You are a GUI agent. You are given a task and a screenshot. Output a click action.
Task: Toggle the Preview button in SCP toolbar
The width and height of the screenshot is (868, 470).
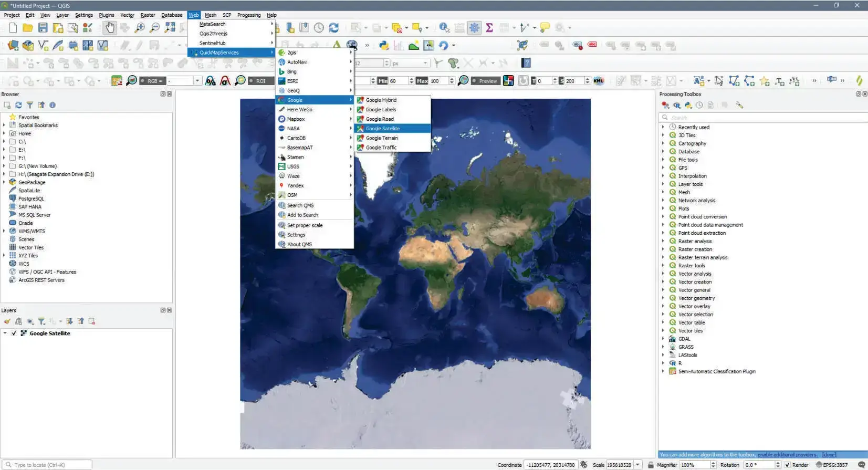(x=485, y=81)
